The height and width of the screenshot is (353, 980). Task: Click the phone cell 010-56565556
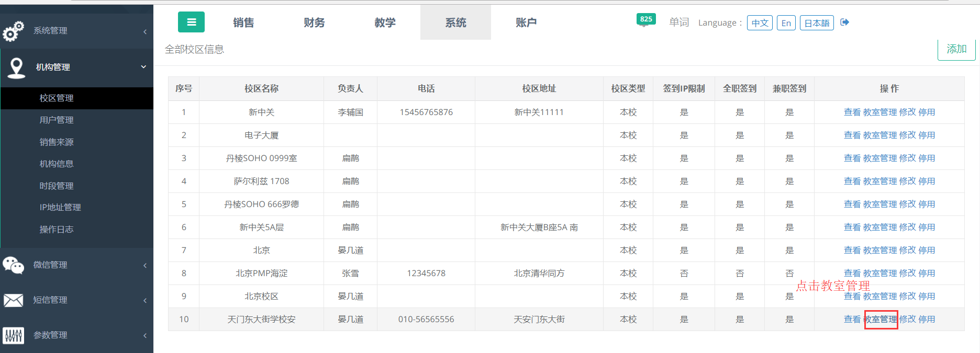426,320
